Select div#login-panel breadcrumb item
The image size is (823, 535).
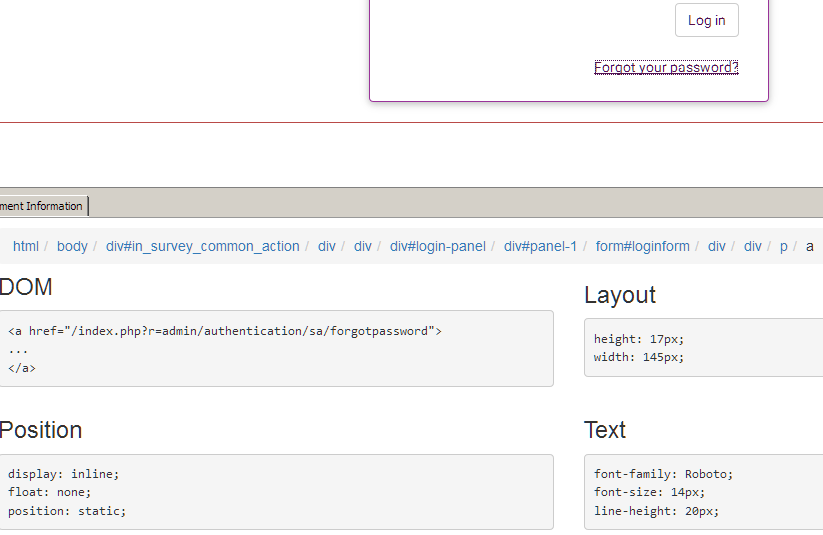point(437,246)
